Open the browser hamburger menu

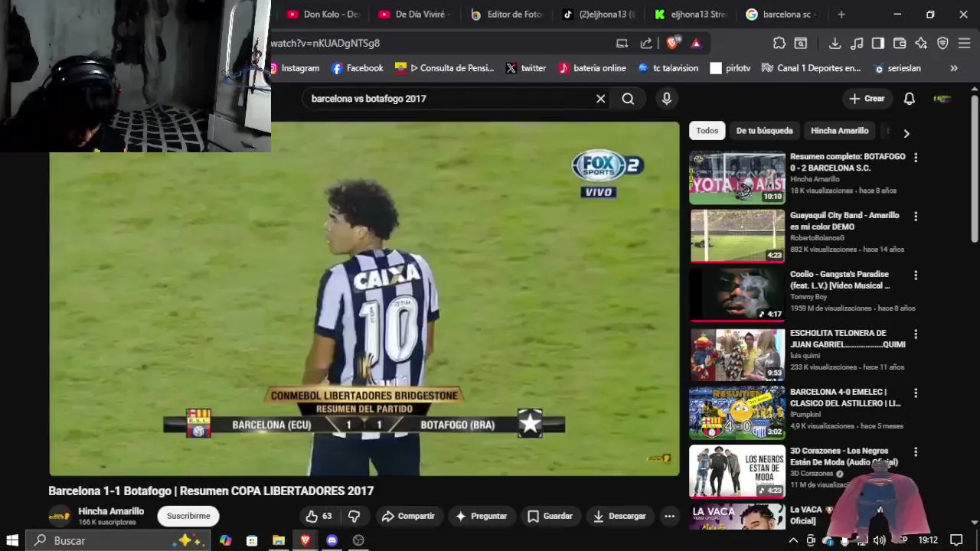pos(964,43)
